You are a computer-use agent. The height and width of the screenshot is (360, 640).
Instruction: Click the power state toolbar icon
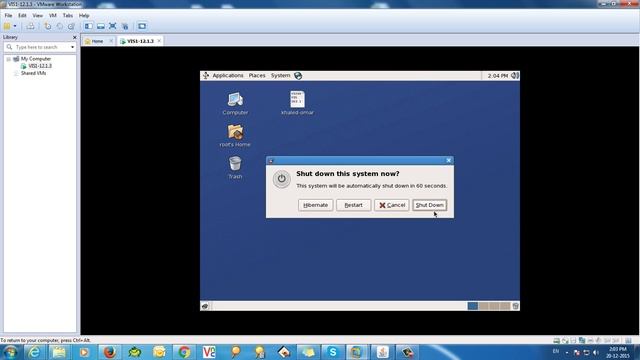tap(7, 26)
